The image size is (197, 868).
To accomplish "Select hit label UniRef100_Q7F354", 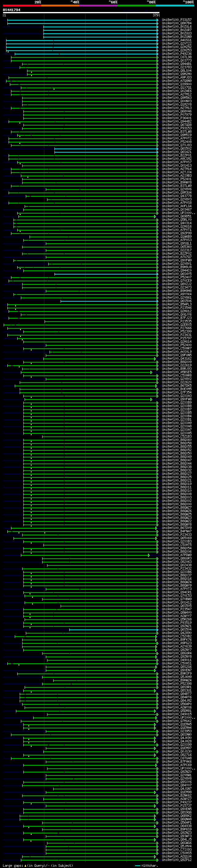I will tap(177, 393).
